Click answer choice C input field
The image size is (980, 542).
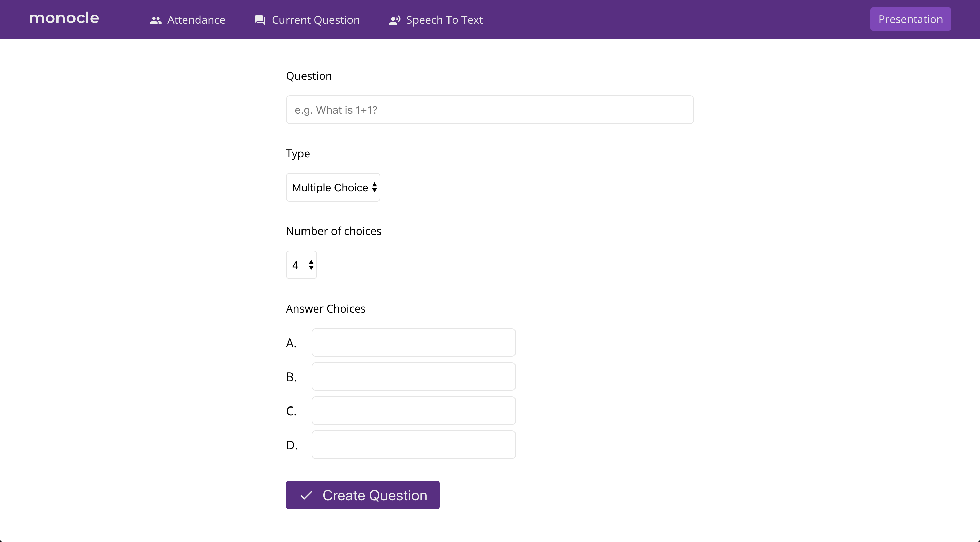[x=413, y=410]
